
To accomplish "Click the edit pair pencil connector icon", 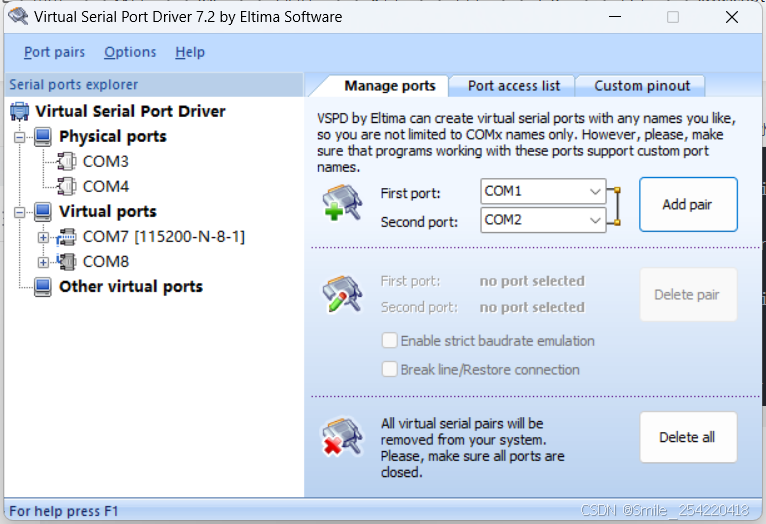I will click(x=342, y=294).
